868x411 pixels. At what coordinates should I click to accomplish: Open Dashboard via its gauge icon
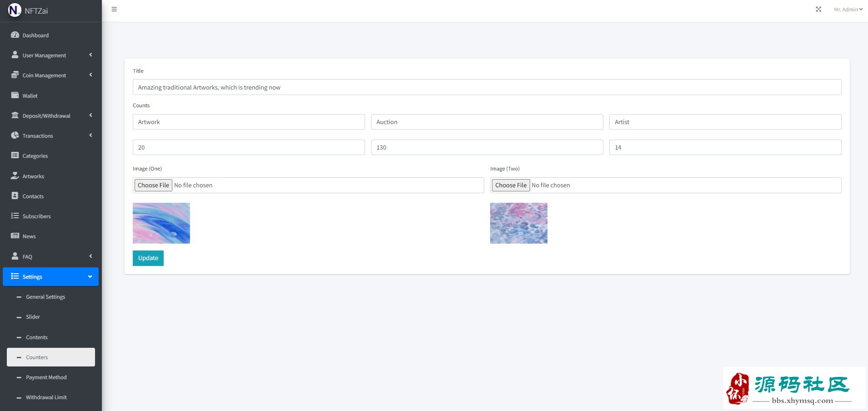[x=15, y=35]
